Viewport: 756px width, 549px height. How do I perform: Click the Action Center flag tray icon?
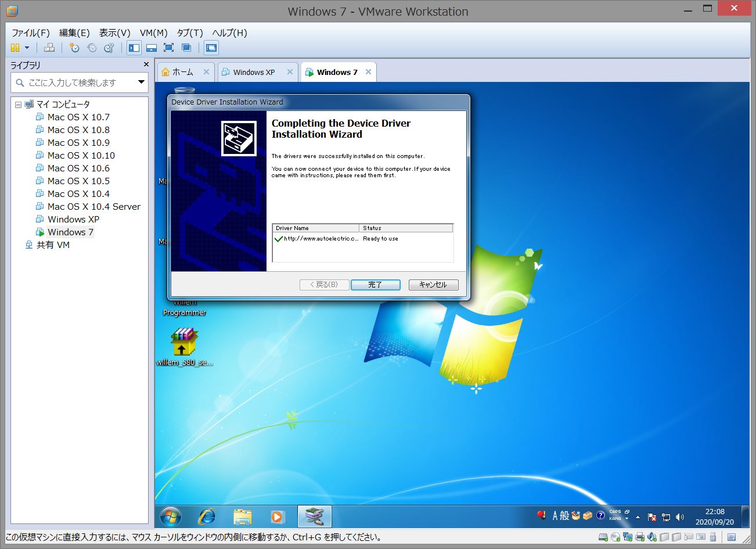(x=652, y=516)
